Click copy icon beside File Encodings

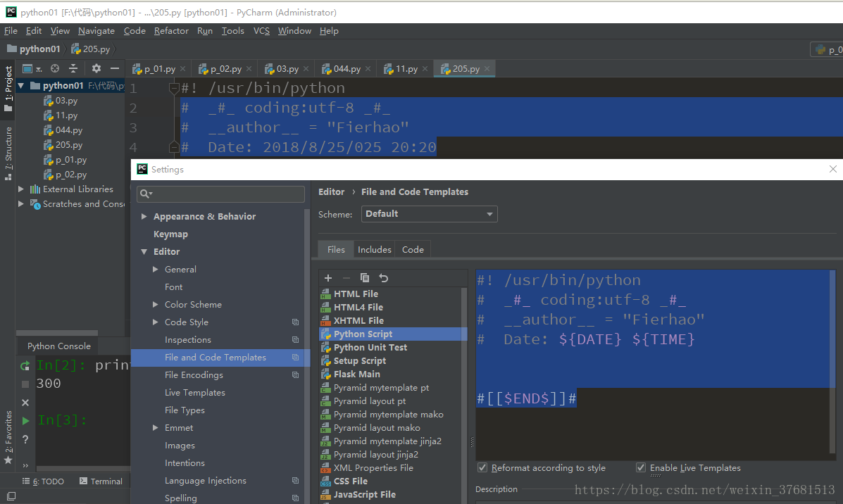click(x=295, y=375)
